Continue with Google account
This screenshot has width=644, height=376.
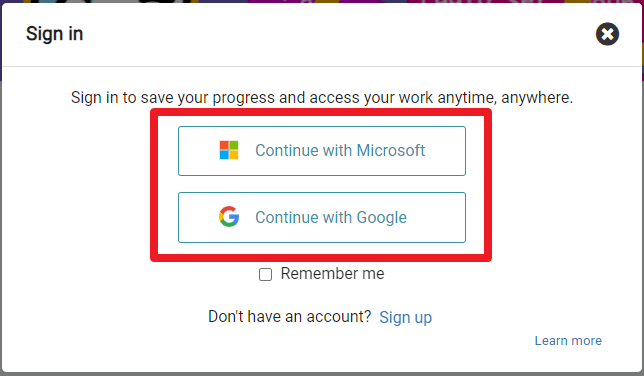(x=322, y=217)
